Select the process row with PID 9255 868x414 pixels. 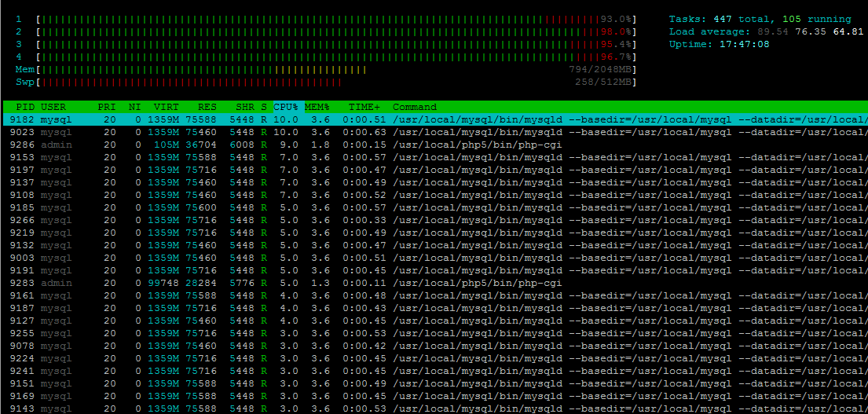point(435,333)
